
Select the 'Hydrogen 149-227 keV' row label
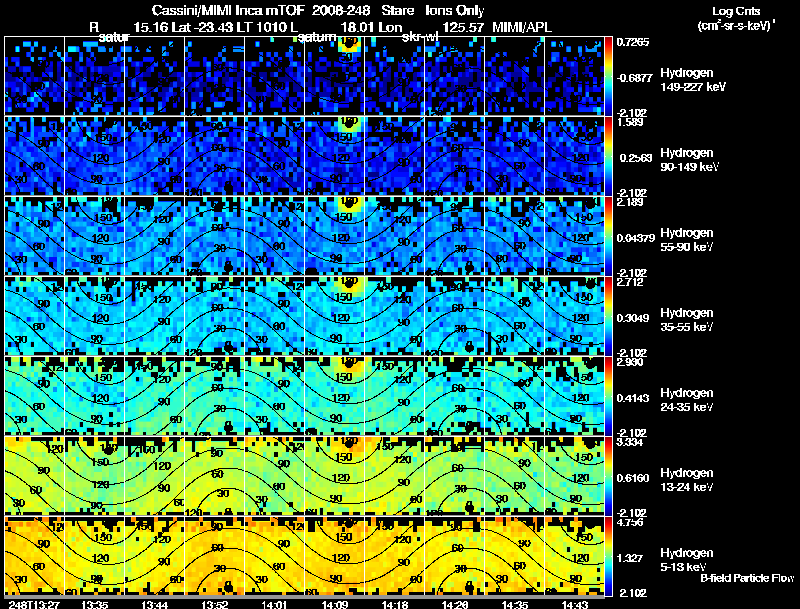[693, 80]
